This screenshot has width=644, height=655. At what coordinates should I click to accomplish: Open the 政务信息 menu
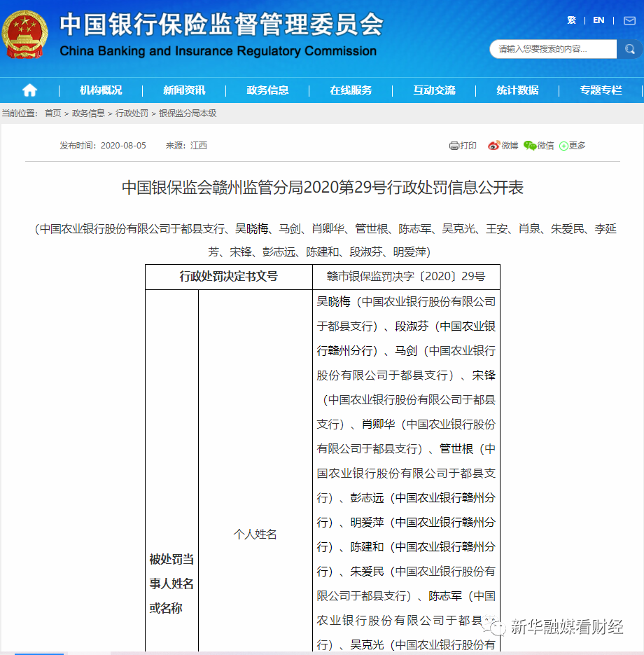[267, 90]
